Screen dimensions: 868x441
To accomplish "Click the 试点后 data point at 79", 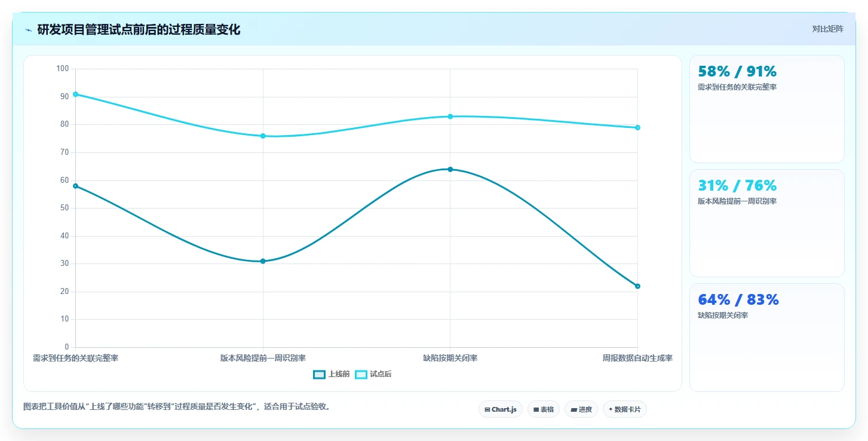I will (x=637, y=128).
